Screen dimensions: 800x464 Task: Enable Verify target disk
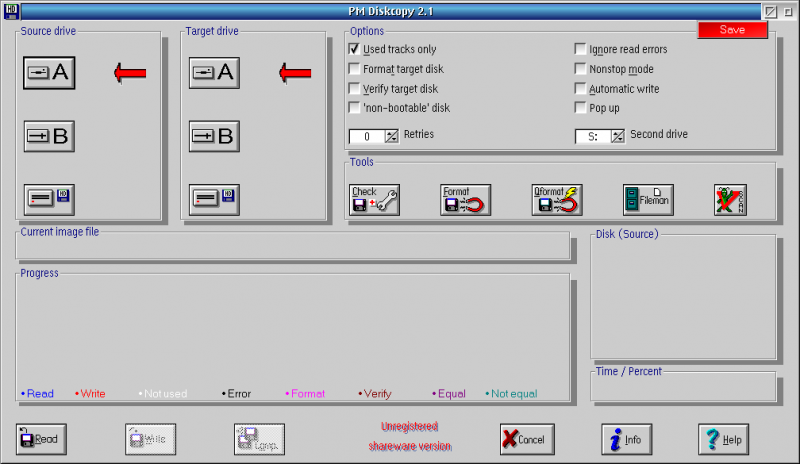click(354, 88)
